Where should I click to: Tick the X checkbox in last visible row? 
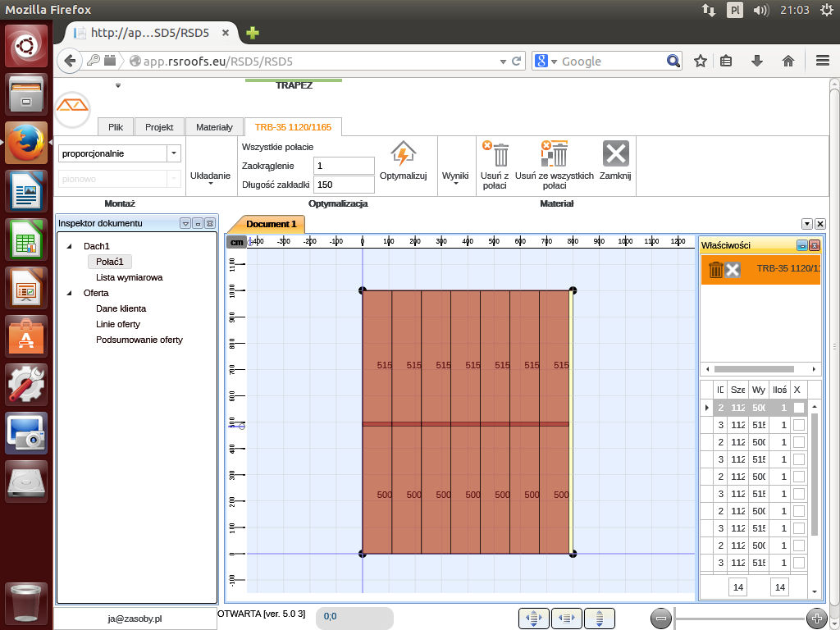[x=798, y=563]
